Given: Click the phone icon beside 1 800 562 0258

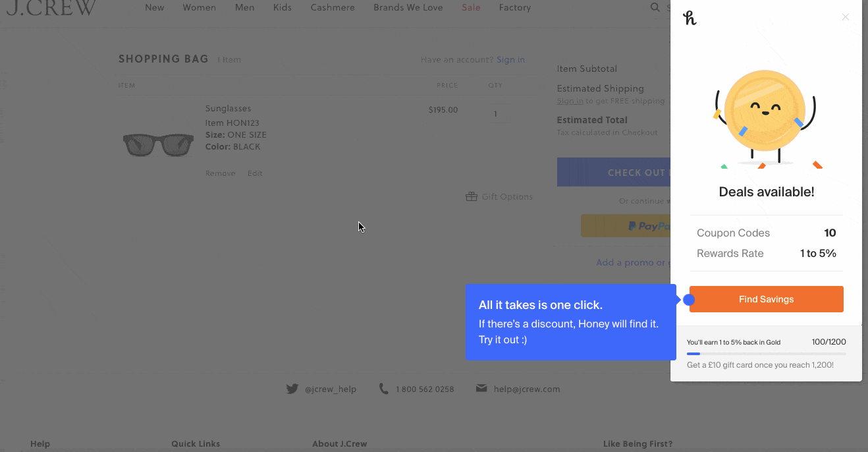Looking at the screenshot, I should (384, 389).
